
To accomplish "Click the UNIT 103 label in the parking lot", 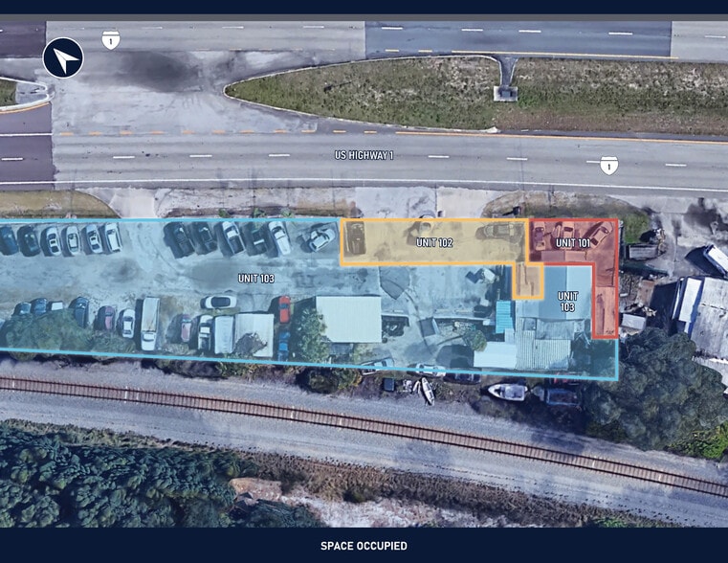I will 256,278.
